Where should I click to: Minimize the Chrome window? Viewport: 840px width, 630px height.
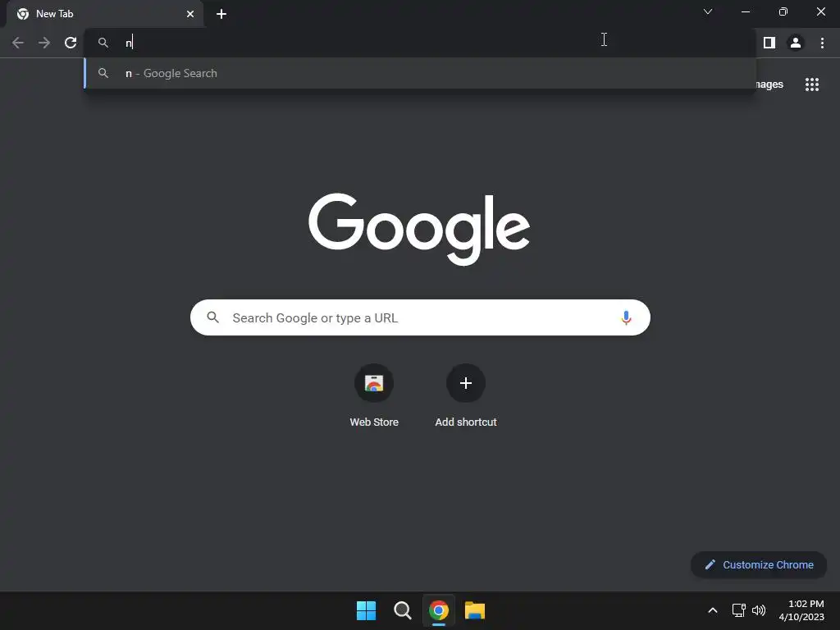pos(746,11)
